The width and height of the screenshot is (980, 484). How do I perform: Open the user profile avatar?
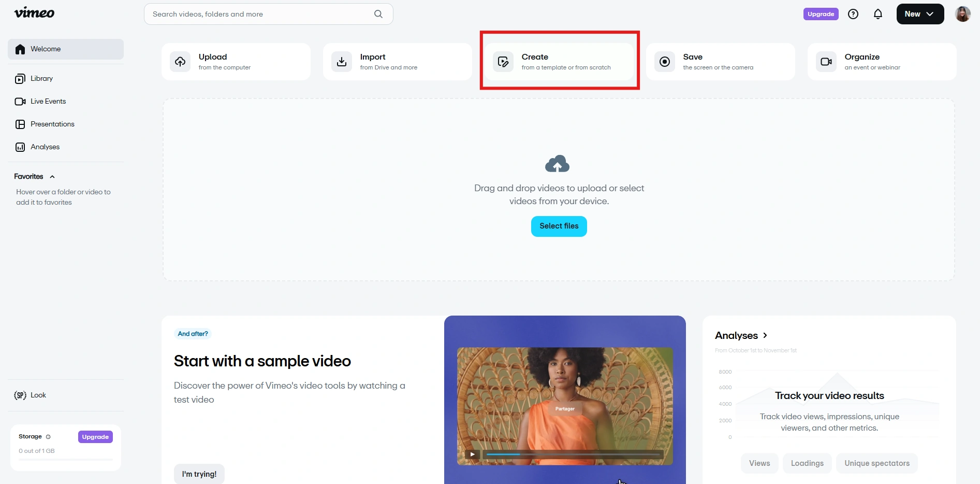(x=963, y=14)
